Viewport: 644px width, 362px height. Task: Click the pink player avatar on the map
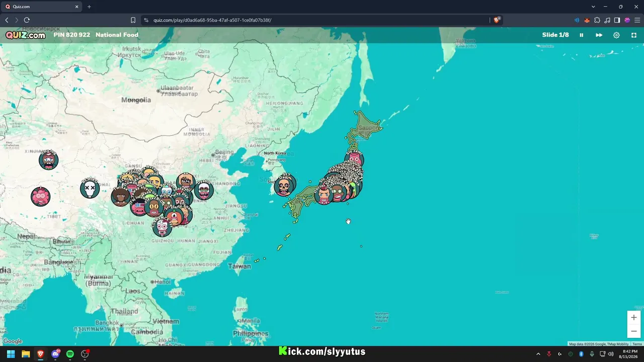41,196
